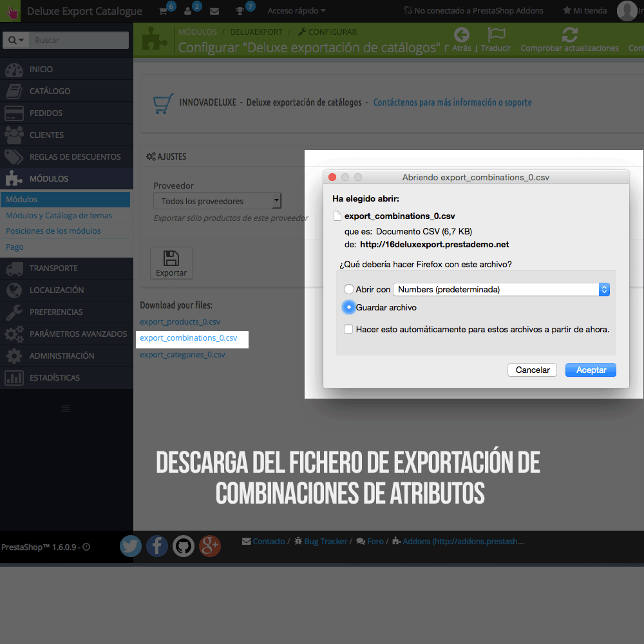This screenshot has height=644, width=644.
Task: Open the CATÁLOGO sidebar menu
Action: [66, 91]
